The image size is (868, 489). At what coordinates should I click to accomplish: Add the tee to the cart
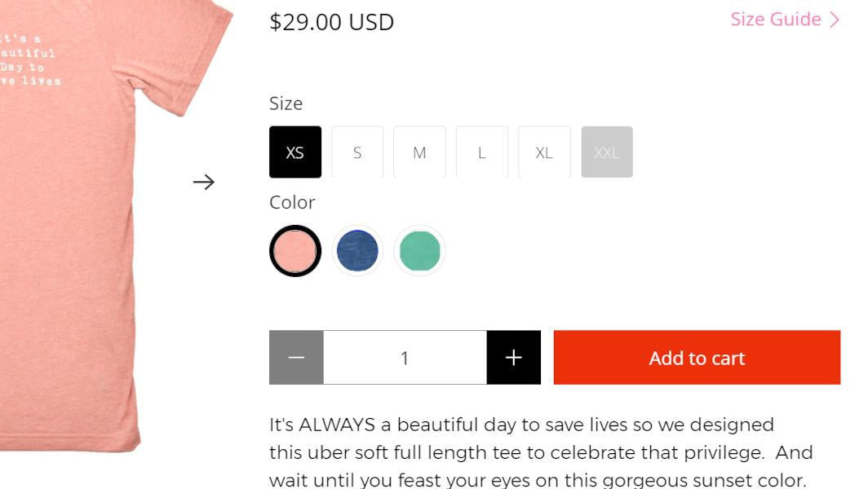tap(697, 357)
